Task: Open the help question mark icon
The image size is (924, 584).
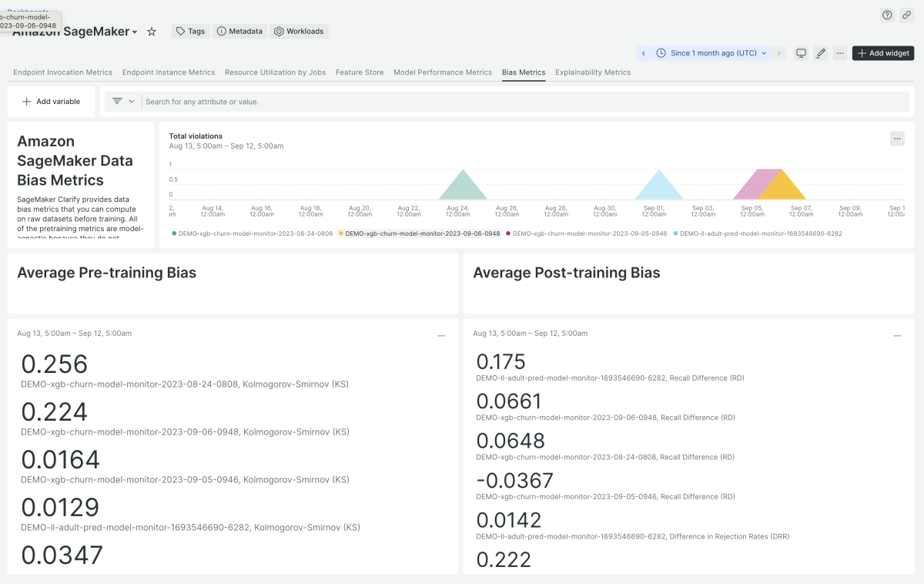Action: (x=887, y=15)
